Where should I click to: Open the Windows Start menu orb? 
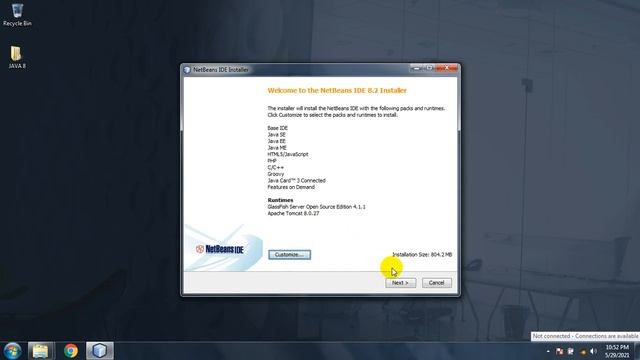tap(12, 351)
